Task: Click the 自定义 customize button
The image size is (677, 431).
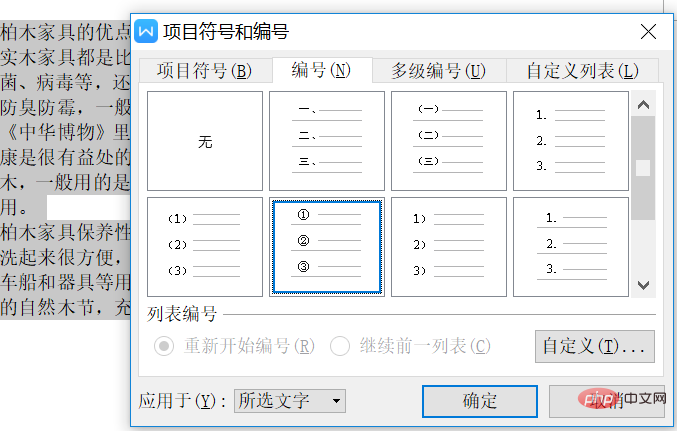Action: coord(596,346)
